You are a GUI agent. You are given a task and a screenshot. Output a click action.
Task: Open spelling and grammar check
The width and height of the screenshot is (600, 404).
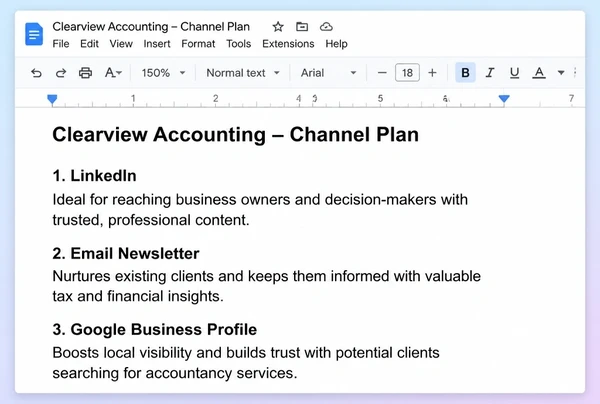pos(113,73)
